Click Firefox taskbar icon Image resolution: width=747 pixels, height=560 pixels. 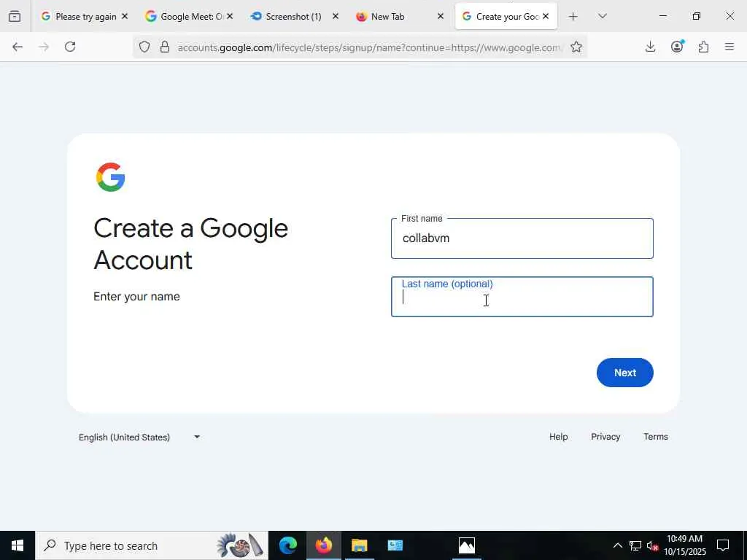323,545
